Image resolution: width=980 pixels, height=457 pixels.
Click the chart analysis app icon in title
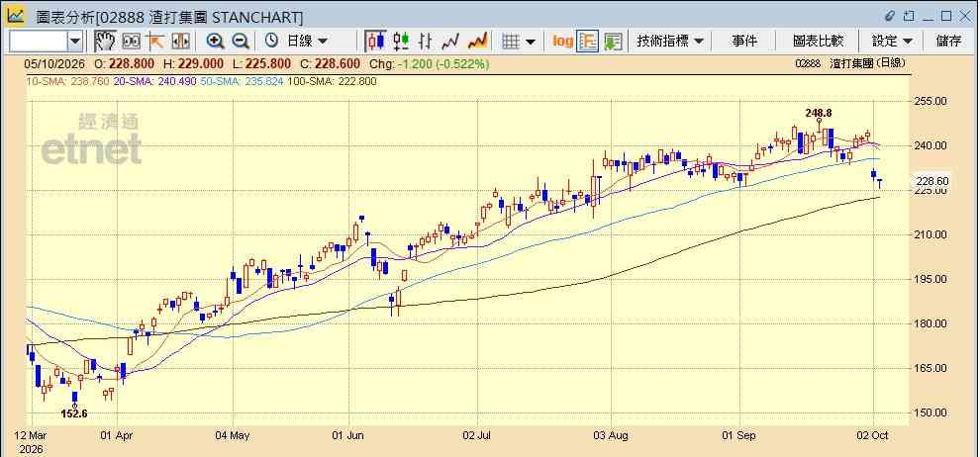(16, 16)
